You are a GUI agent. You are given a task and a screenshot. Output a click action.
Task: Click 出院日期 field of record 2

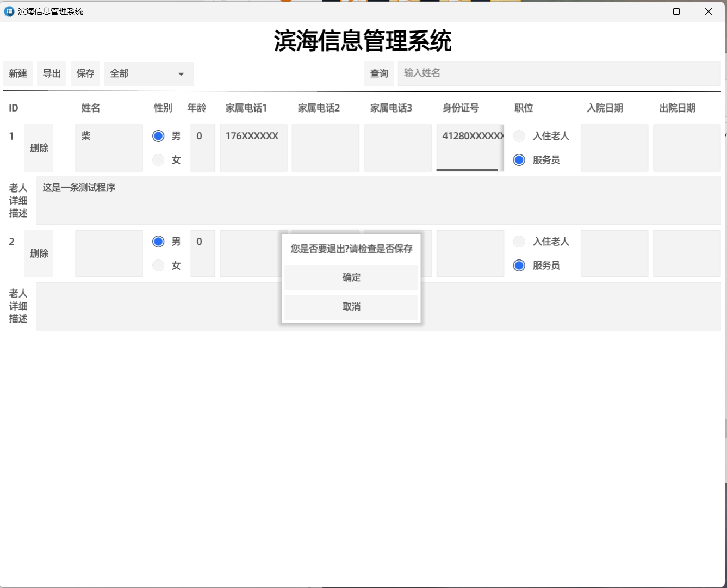click(687, 253)
